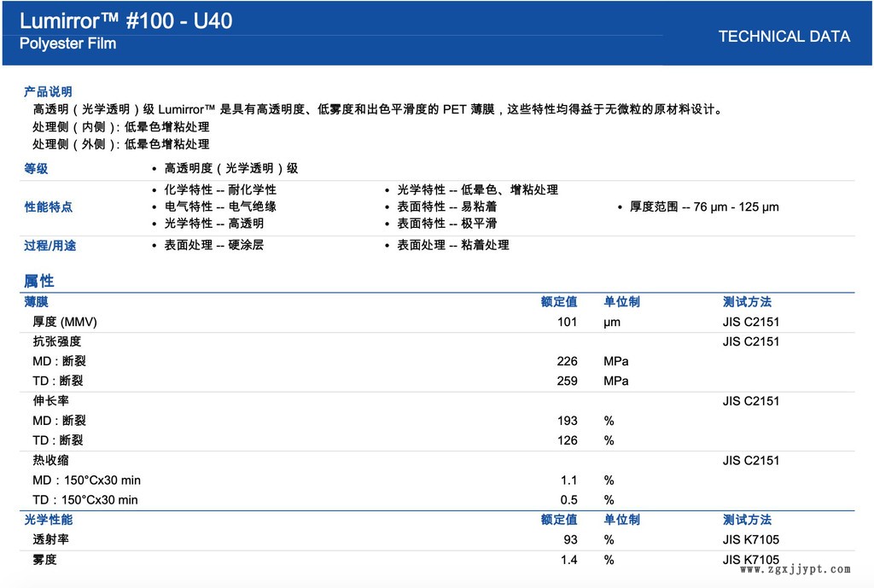Click "JIS K7105" in the 透射率 row
This screenshot has width=874, height=588.
[x=751, y=539]
